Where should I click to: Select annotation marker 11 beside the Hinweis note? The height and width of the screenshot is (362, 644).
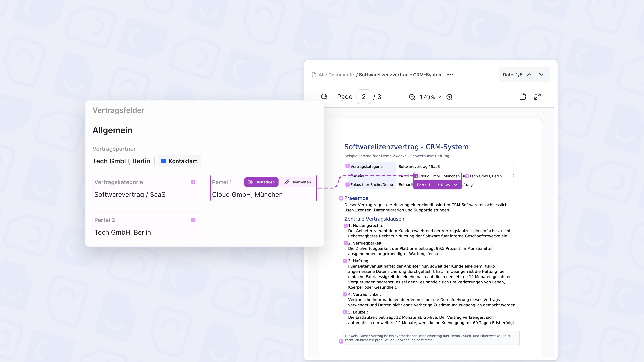341,342
